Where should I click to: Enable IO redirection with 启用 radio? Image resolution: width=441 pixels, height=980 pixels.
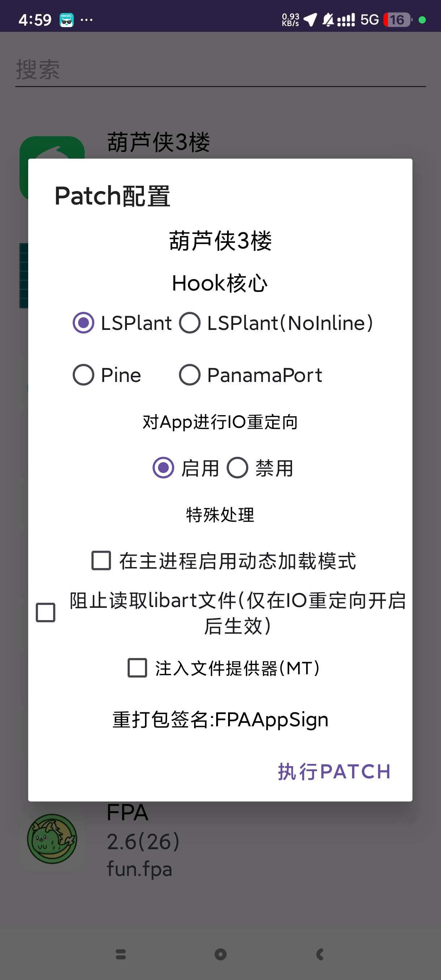(x=164, y=468)
